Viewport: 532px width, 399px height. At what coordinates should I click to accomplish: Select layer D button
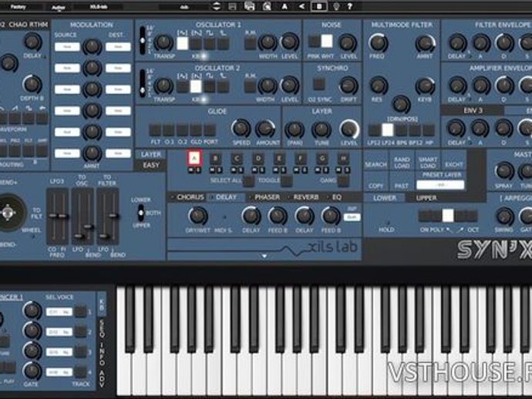[258, 159]
